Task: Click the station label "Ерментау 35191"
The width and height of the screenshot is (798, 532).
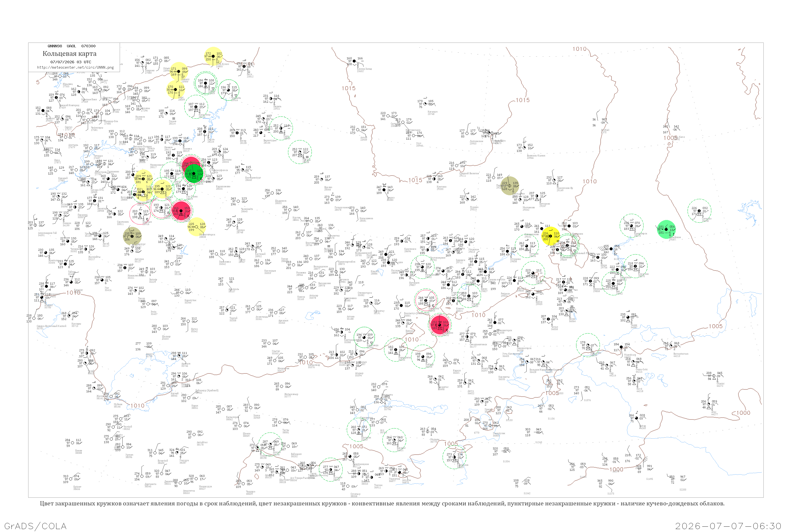Action: pos(379,312)
